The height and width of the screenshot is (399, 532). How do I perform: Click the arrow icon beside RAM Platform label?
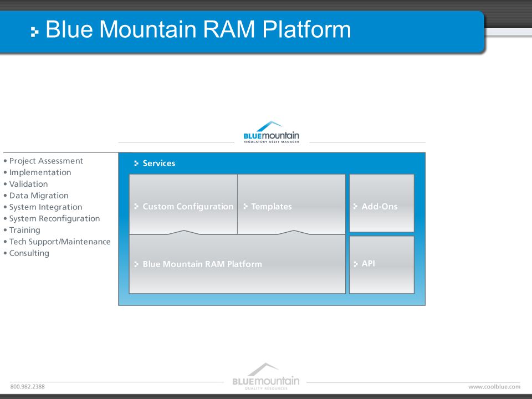tap(136, 264)
